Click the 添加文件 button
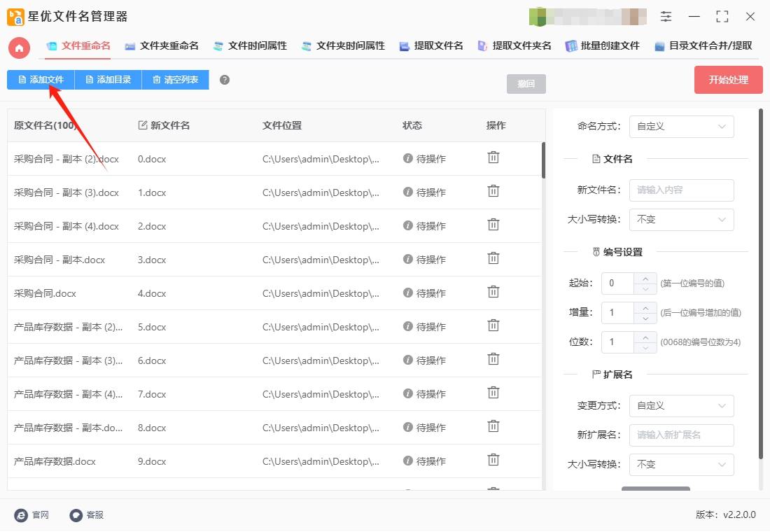 (41, 80)
